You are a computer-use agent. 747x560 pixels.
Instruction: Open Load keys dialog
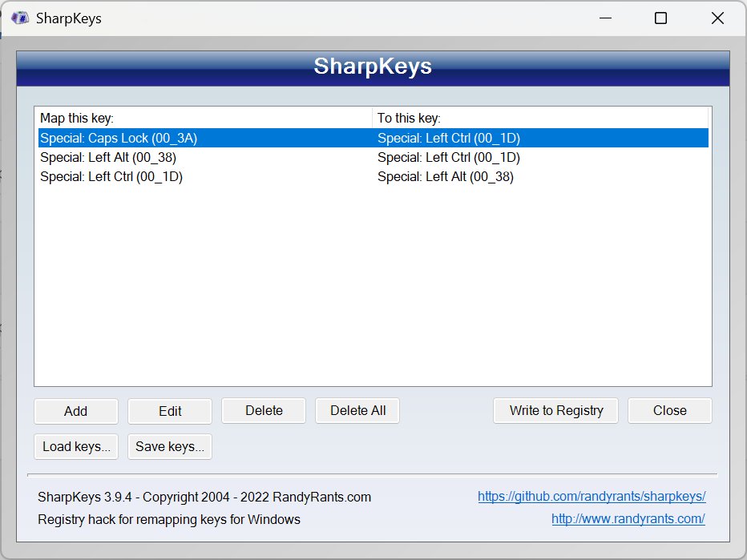click(x=75, y=446)
